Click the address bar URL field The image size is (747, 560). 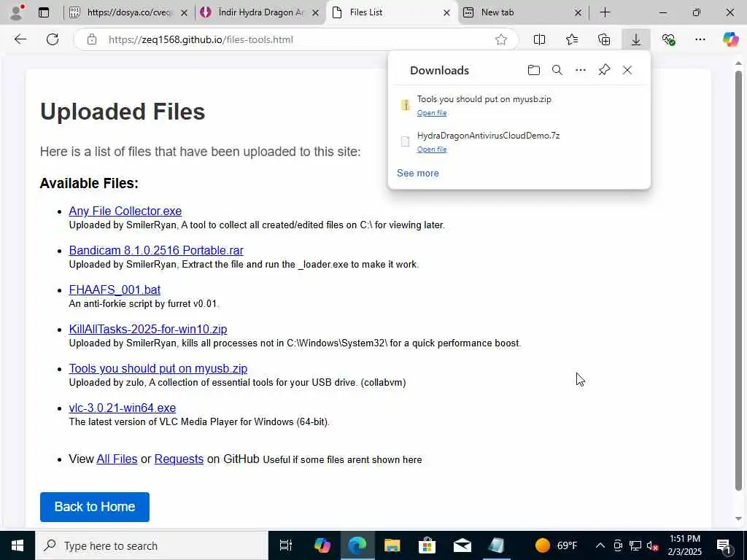point(295,39)
